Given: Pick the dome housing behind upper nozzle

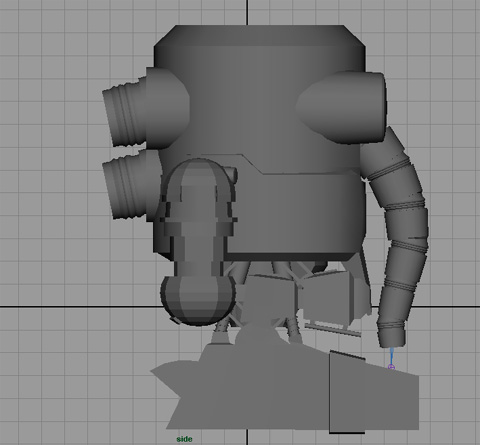Looking at the screenshot, I should click(x=167, y=108).
